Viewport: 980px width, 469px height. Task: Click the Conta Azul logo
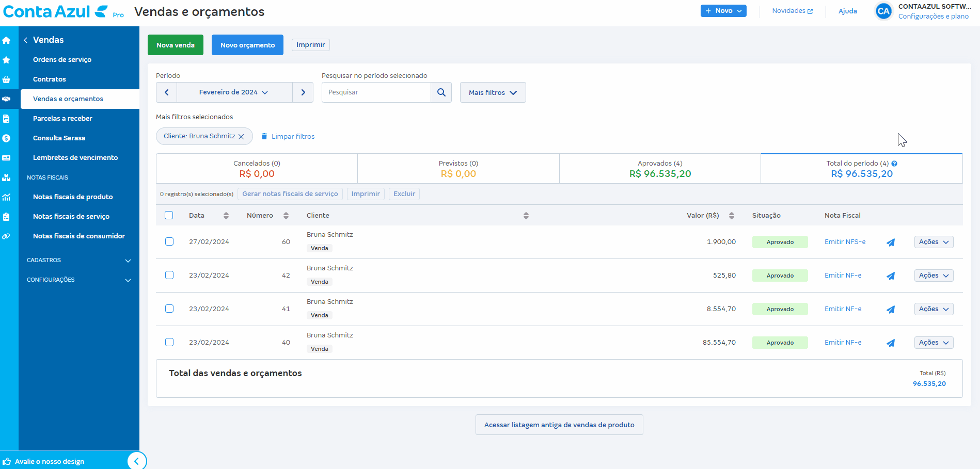(56, 11)
